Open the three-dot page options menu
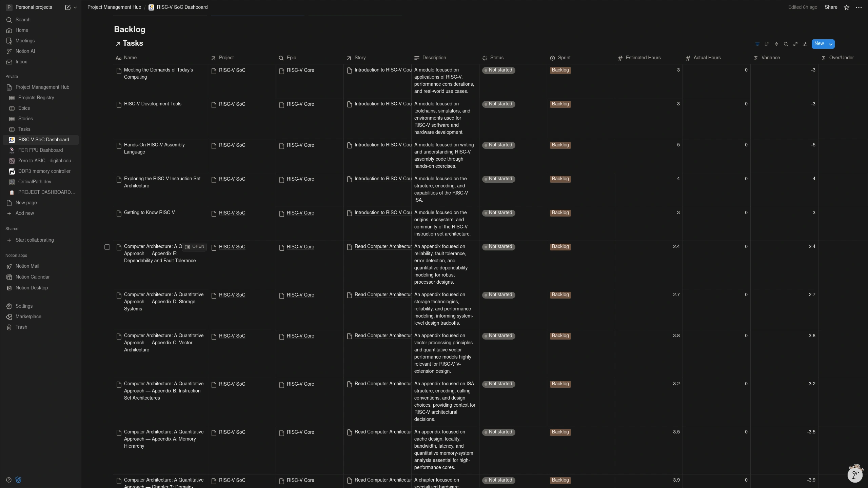 (x=859, y=7)
